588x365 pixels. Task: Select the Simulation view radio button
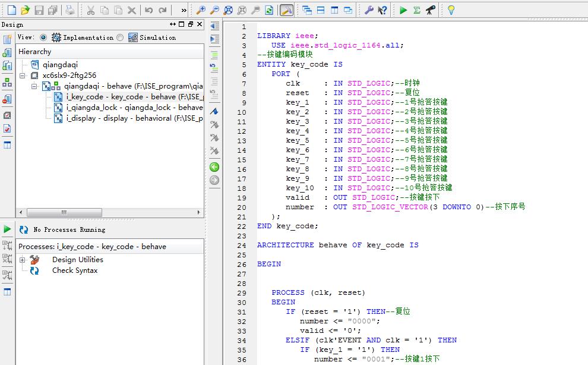120,37
